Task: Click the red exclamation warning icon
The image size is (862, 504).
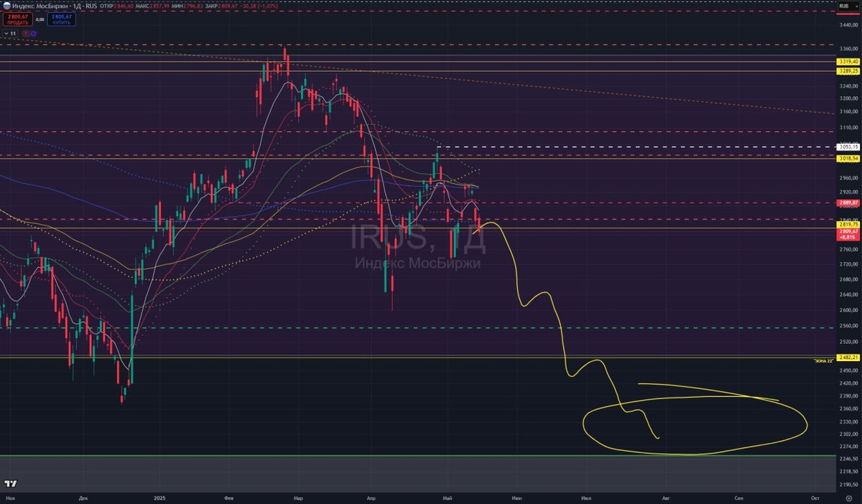Action: [x=26, y=34]
